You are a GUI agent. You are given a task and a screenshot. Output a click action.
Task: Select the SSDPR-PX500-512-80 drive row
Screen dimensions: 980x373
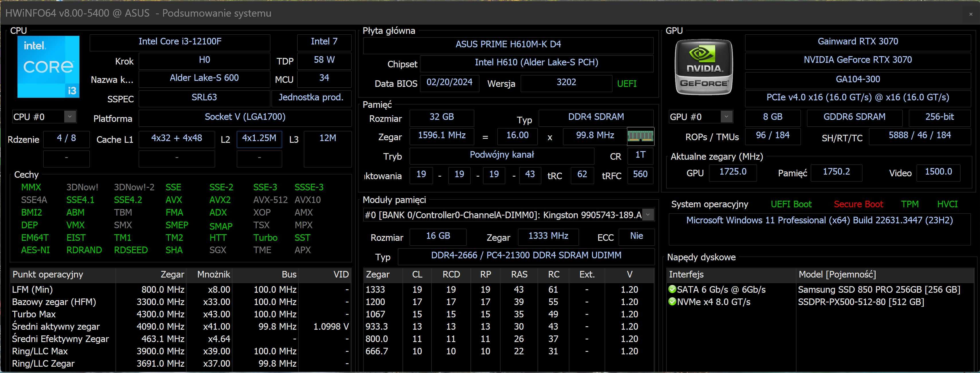[820, 302]
